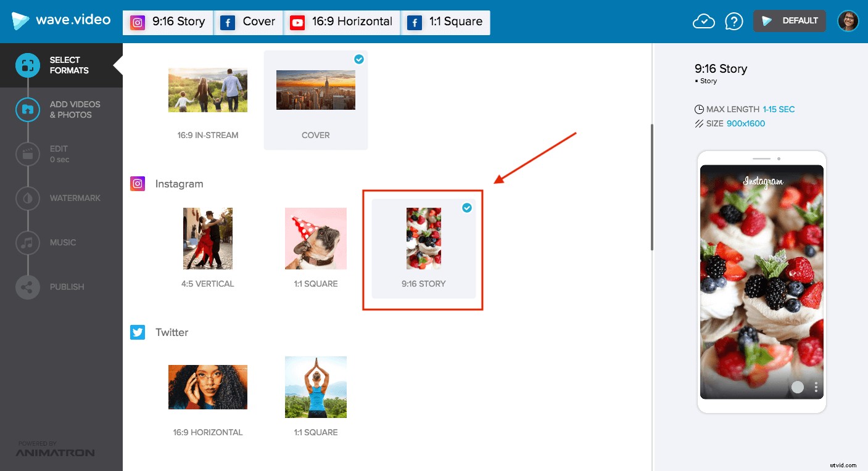Open the 1-15 SEC max length link
This screenshot has height=471, width=868.
click(x=779, y=109)
